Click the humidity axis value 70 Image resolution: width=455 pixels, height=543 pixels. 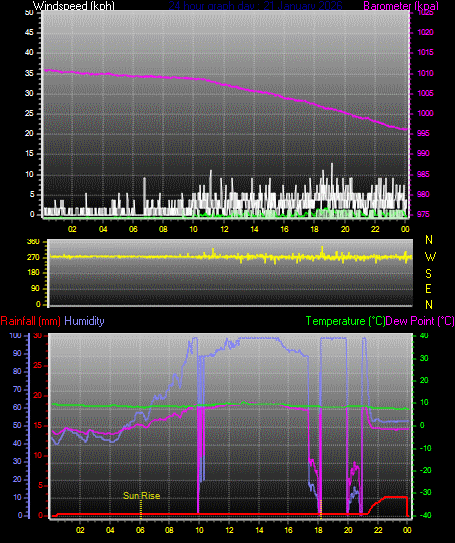click(17, 390)
